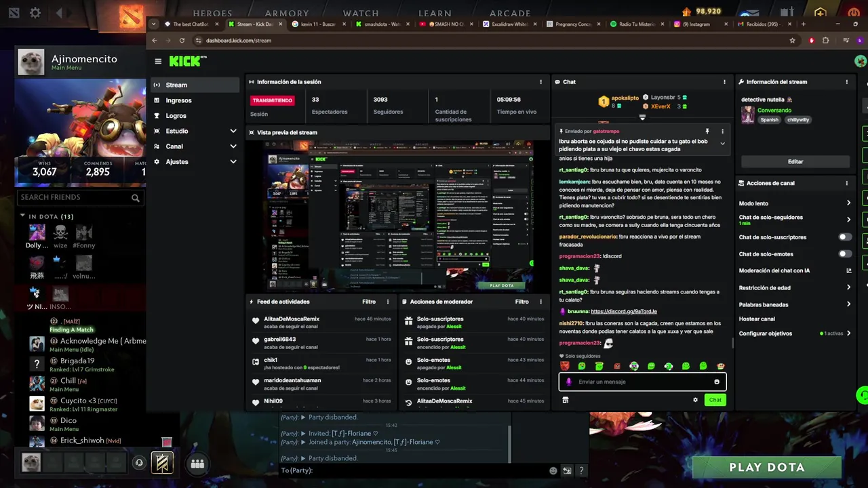Open the emoji picker in message box

(x=717, y=382)
